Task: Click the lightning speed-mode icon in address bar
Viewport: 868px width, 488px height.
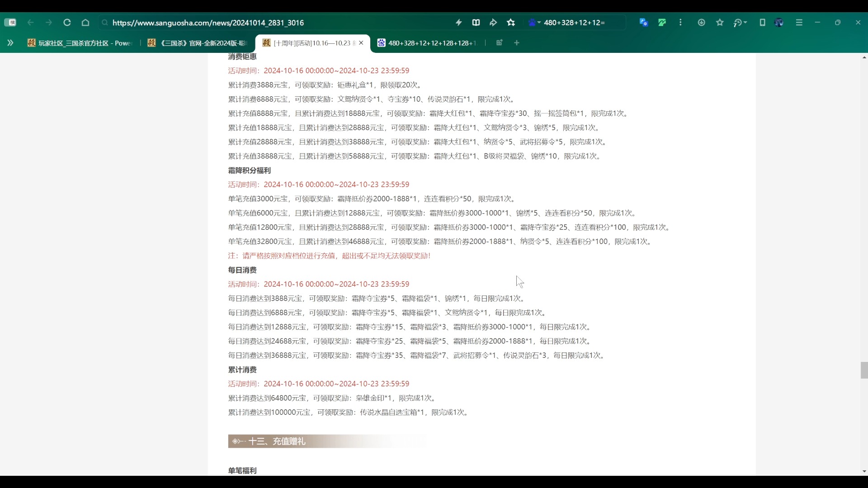Action: (x=459, y=23)
